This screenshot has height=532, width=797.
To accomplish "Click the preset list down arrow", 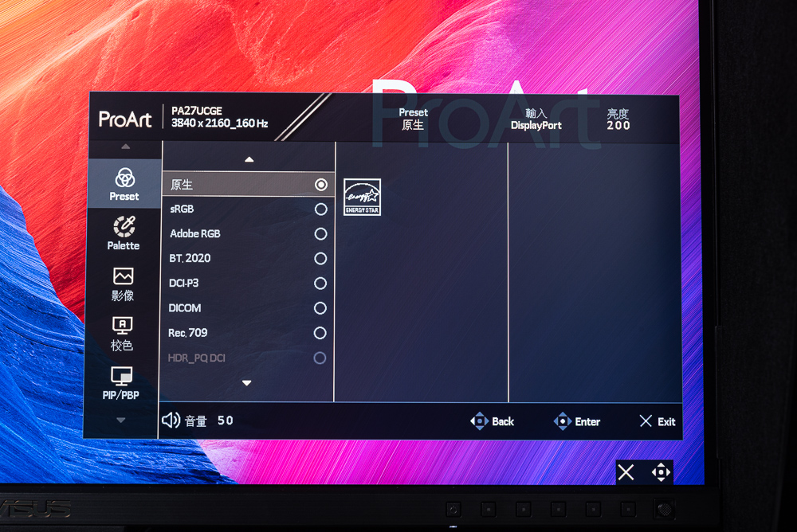I will (x=246, y=383).
